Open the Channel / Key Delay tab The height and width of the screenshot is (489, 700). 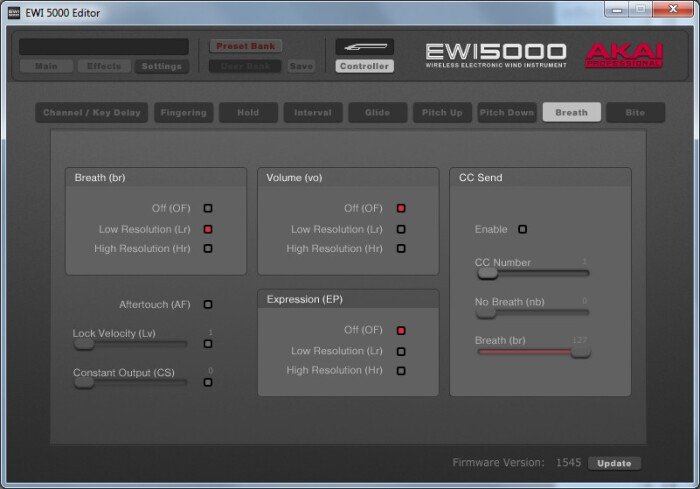point(92,113)
